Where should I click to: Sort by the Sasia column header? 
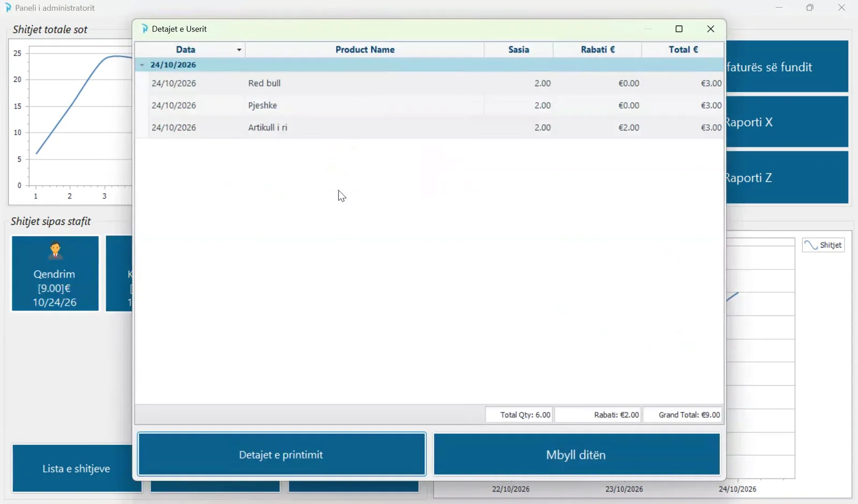click(519, 50)
